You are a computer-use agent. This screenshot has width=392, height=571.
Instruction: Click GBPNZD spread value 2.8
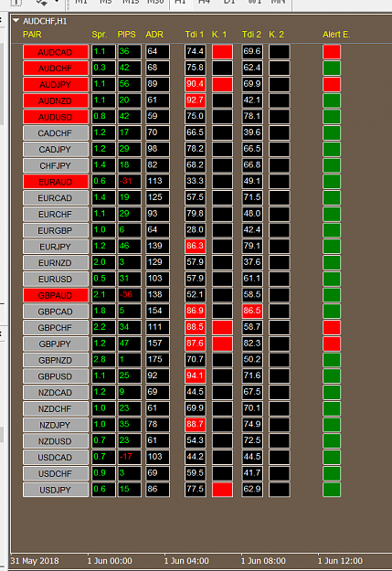tap(103, 360)
